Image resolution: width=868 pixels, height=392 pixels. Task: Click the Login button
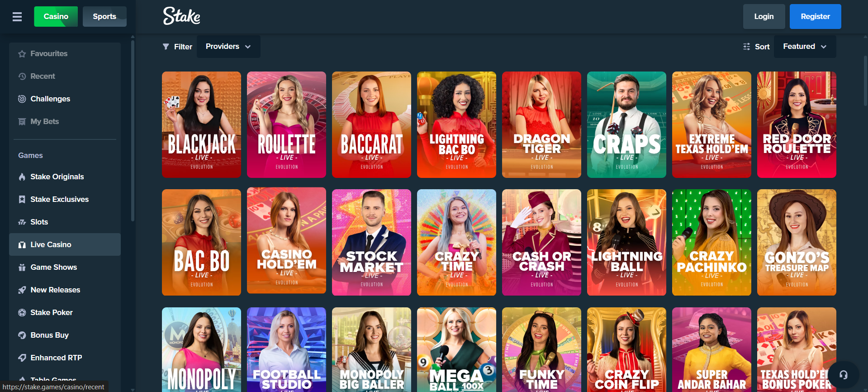[764, 16]
